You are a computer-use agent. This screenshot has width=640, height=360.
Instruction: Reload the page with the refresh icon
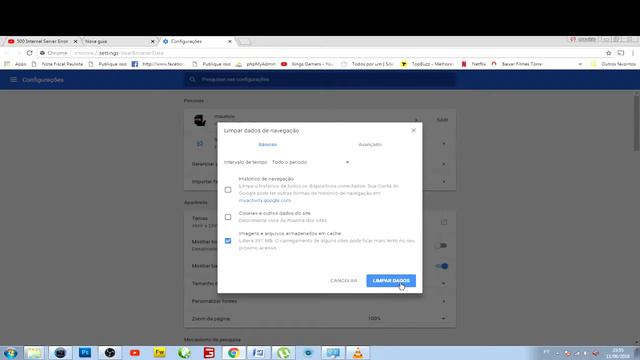click(x=29, y=53)
